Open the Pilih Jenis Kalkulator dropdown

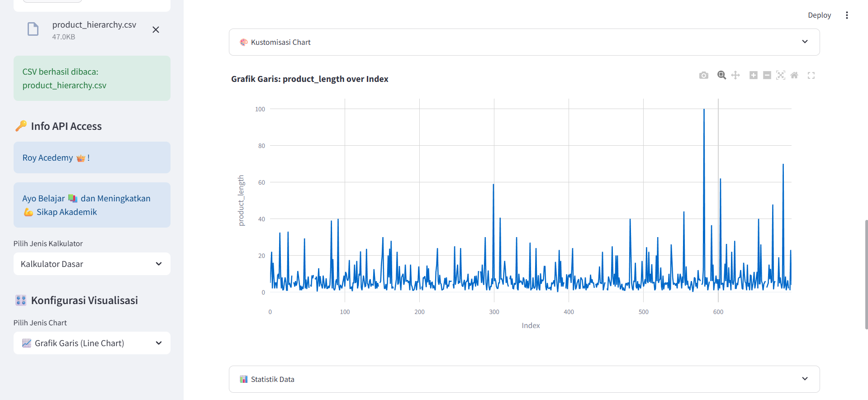tap(92, 264)
